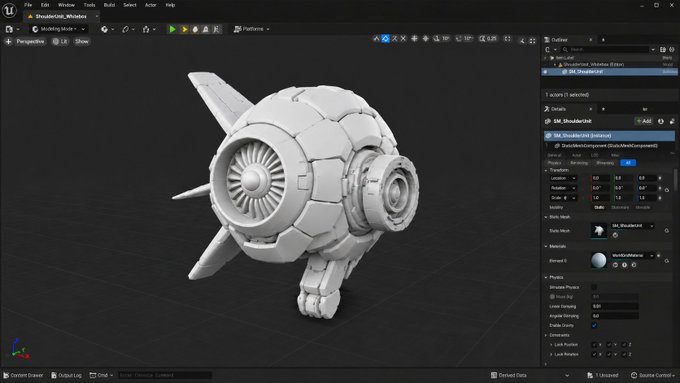
Task: Toggle visibility eye of SM_ShoulderUnit
Action: [545, 72]
